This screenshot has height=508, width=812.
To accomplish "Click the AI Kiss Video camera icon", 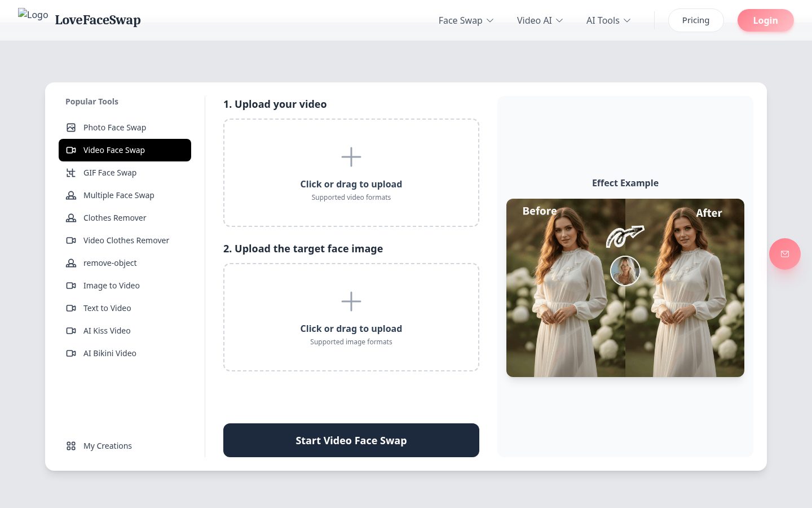I will [x=71, y=331].
